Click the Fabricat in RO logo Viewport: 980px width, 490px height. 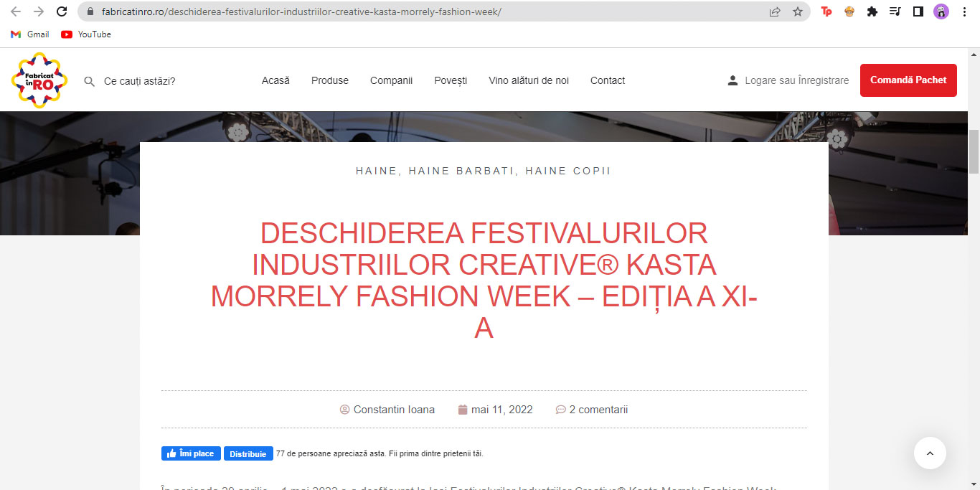click(x=39, y=80)
